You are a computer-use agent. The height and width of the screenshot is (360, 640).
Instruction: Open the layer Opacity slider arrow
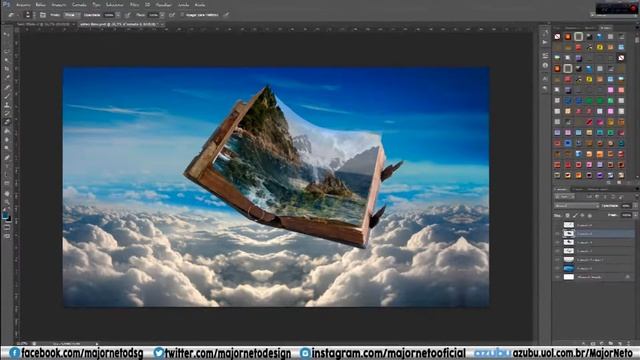(x=636, y=206)
